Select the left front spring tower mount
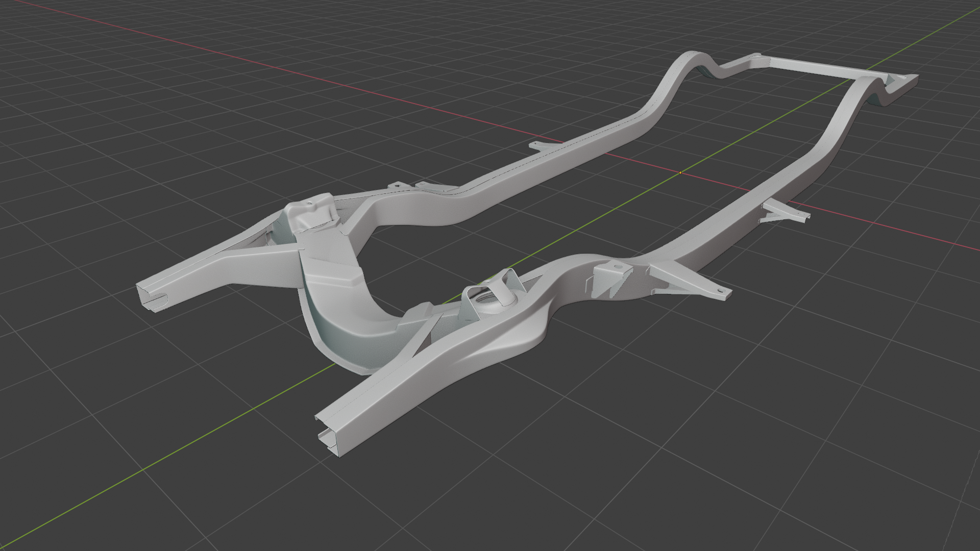 click(310, 213)
